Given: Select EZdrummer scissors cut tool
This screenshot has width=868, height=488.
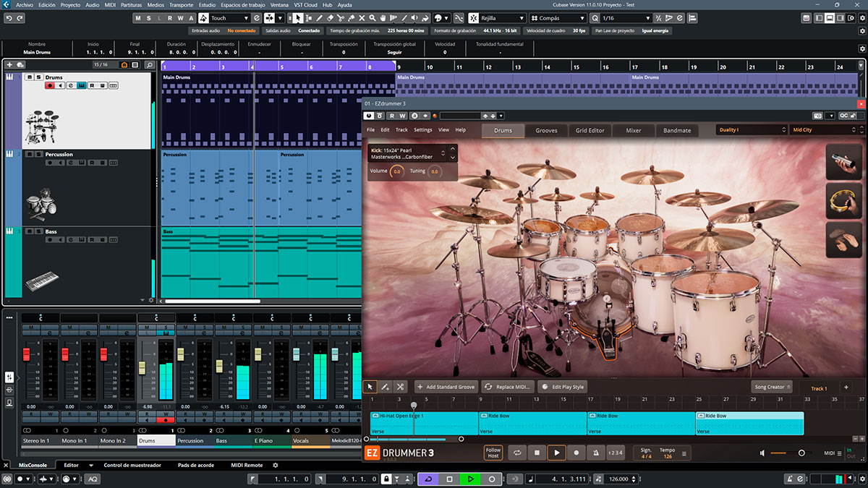Looking at the screenshot, I should [400, 387].
